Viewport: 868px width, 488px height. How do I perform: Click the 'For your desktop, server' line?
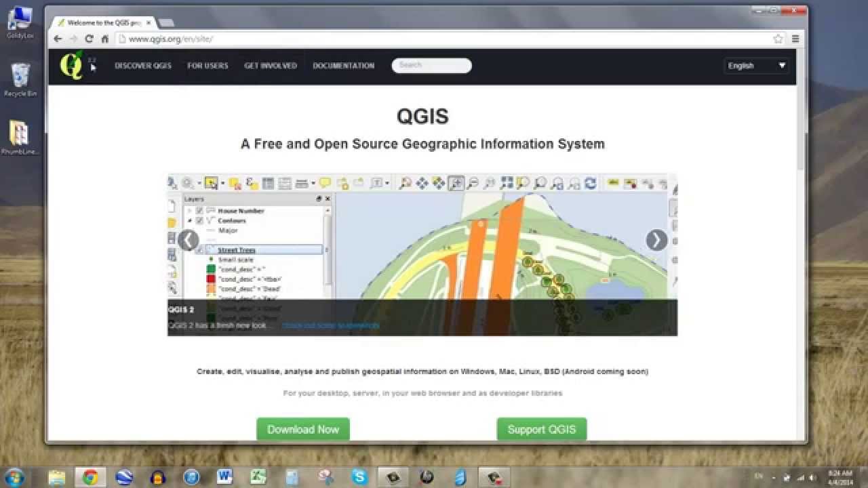[x=422, y=393]
